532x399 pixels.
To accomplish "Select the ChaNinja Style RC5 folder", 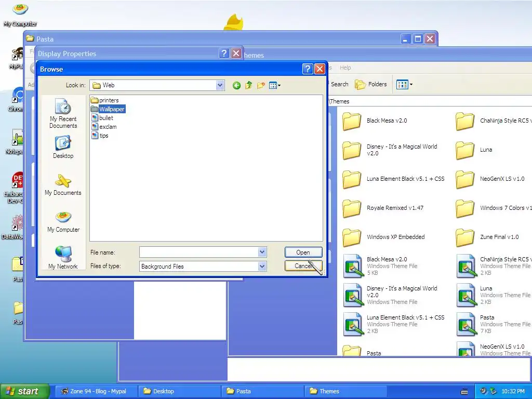I will (494, 121).
